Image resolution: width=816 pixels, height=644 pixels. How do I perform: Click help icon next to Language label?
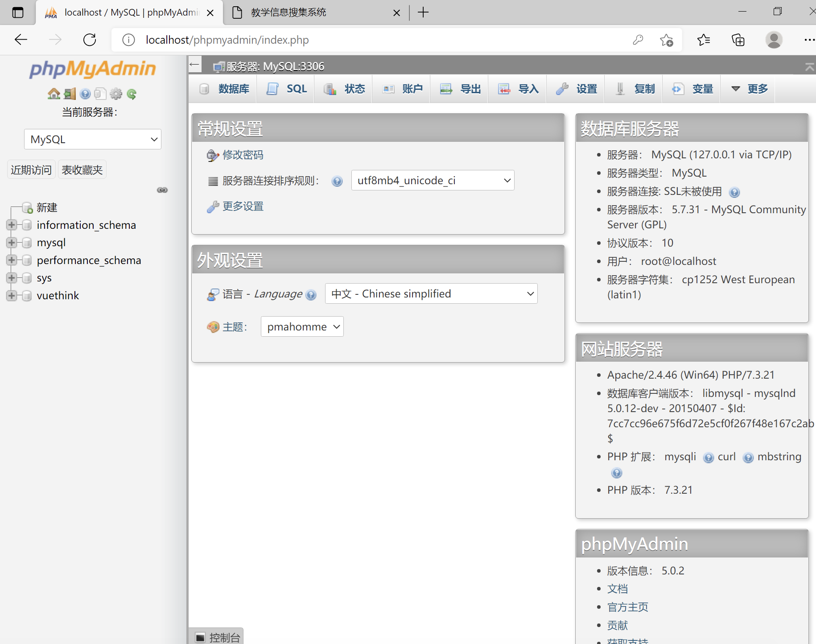(311, 295)
